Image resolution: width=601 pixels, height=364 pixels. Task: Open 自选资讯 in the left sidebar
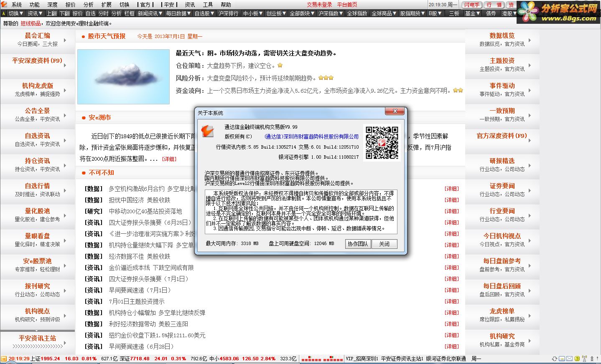point(37,136)
